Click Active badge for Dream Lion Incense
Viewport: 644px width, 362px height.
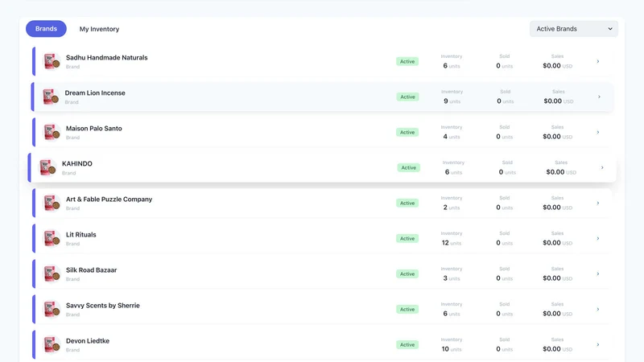click(408, 97)
